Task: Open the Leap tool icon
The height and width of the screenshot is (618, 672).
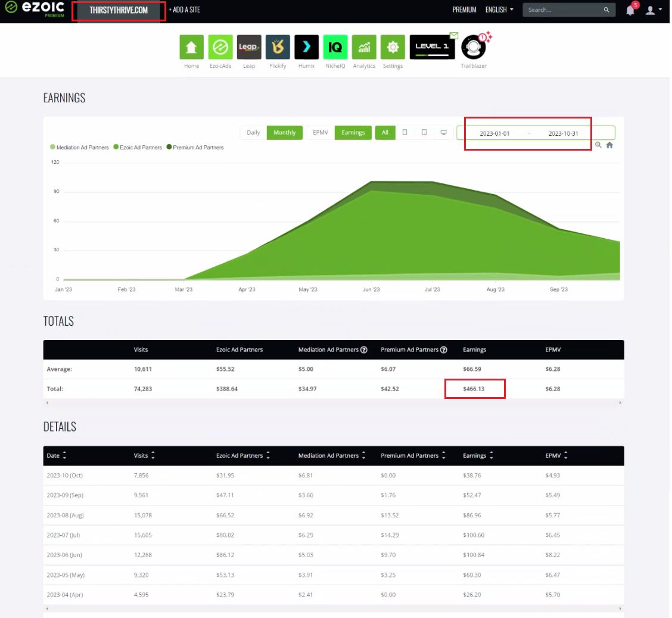Action: 249,47
